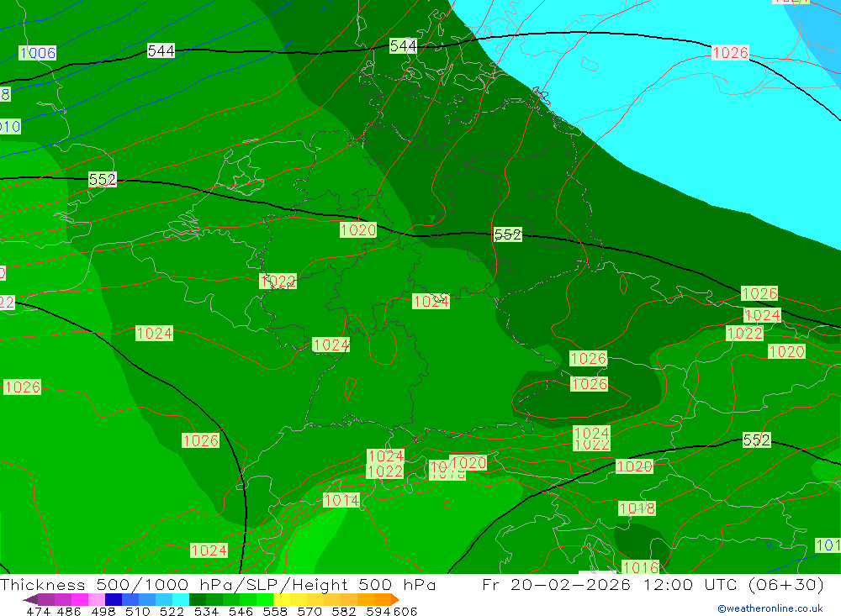Image resolution: width=841 pixels, height=616 pixels.
Task: Click the 534 legend value
Action: tap(206, 612)
